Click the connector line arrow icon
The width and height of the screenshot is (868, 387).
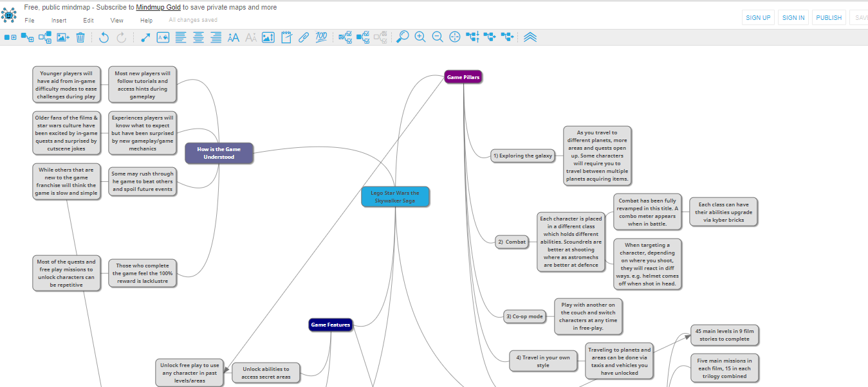[x=145, y=37]
